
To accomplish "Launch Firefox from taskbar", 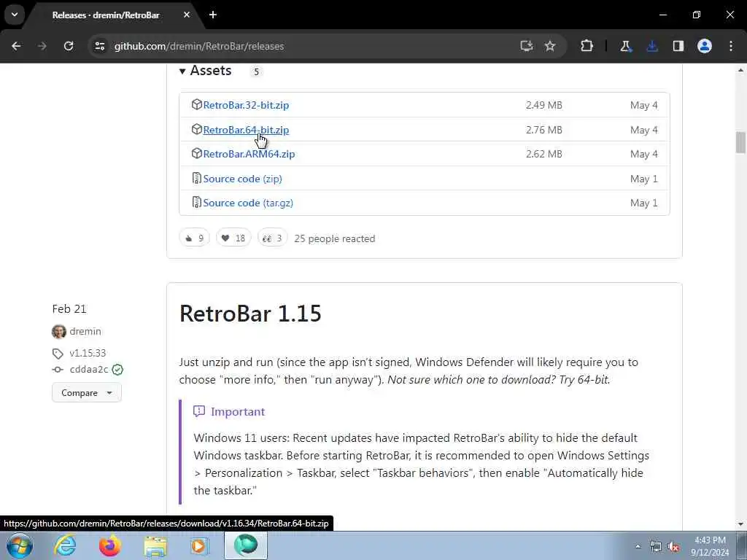I will [109, 545].
